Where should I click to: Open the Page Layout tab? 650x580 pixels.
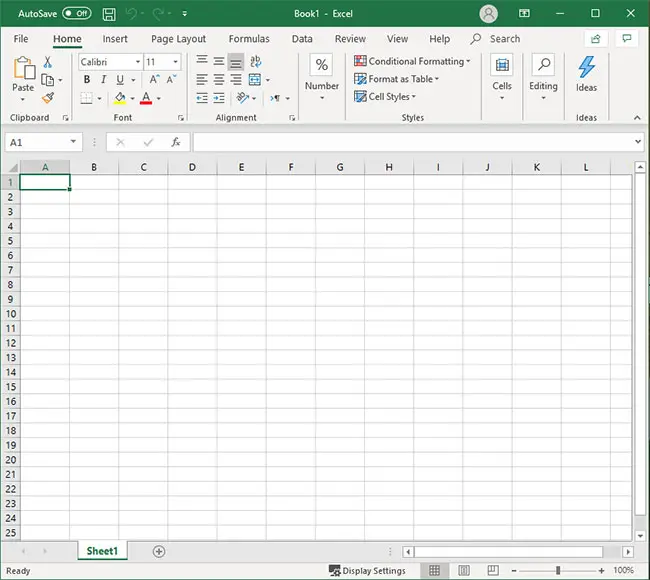(178, 39)
